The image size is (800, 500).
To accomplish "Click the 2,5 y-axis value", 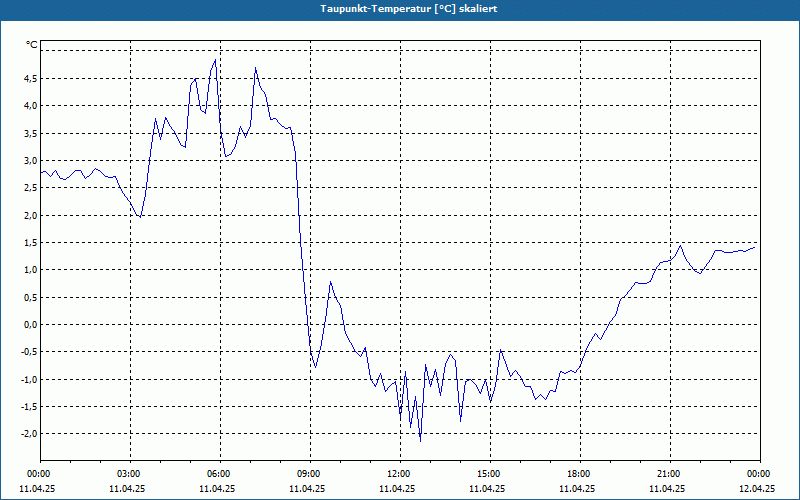I will click(30, 188).
